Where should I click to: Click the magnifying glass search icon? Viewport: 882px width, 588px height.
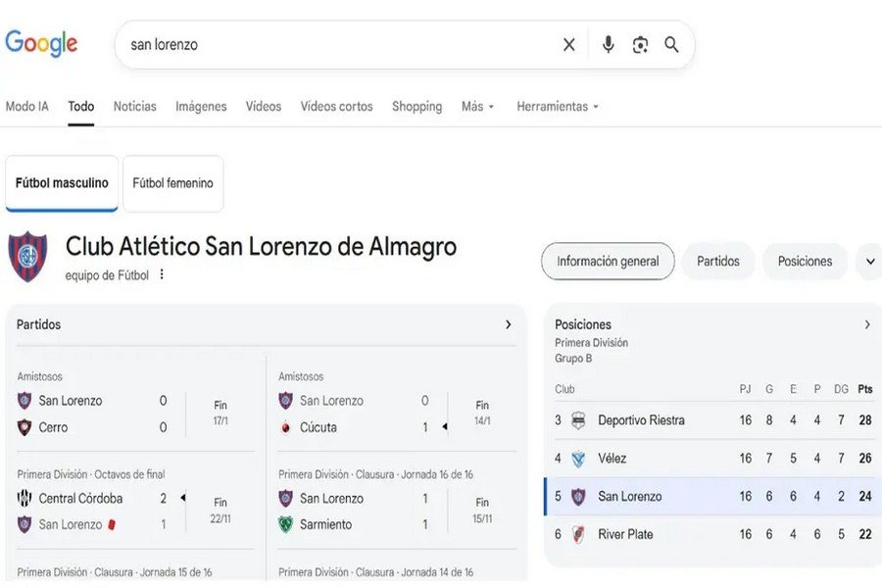coord(671,45)
